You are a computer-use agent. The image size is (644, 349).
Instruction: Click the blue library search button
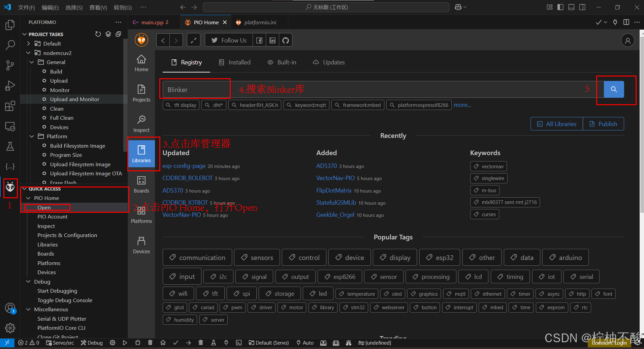(614, 89)
